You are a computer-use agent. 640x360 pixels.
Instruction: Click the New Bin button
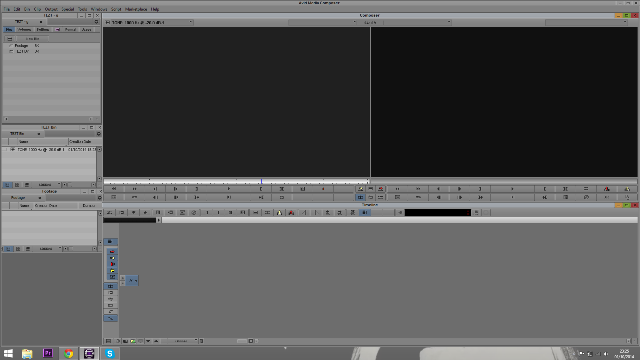[x=32, y=39]
